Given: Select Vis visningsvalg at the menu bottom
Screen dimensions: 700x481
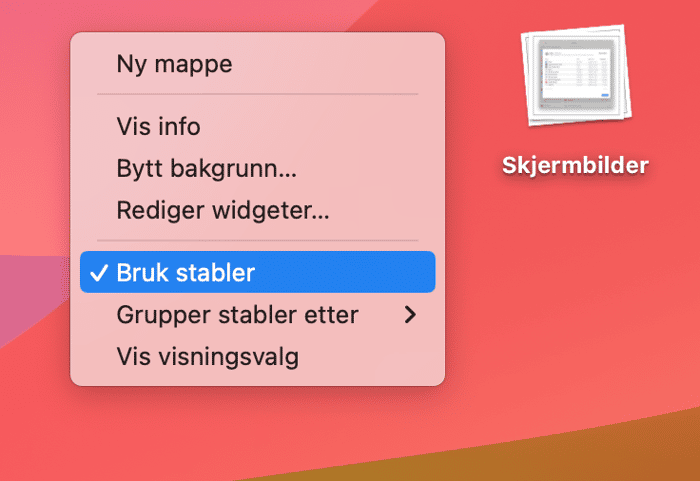Looking at the screenshot, I should point(258,356).
